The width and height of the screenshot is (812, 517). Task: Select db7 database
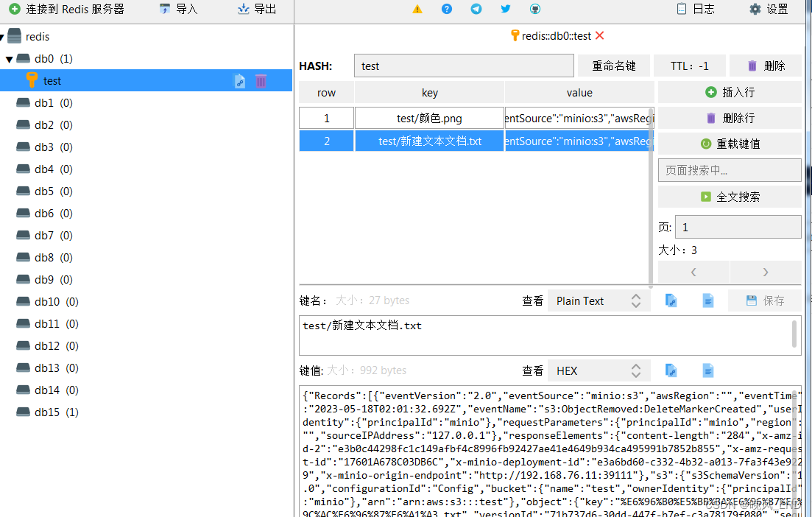pos(44,236)
